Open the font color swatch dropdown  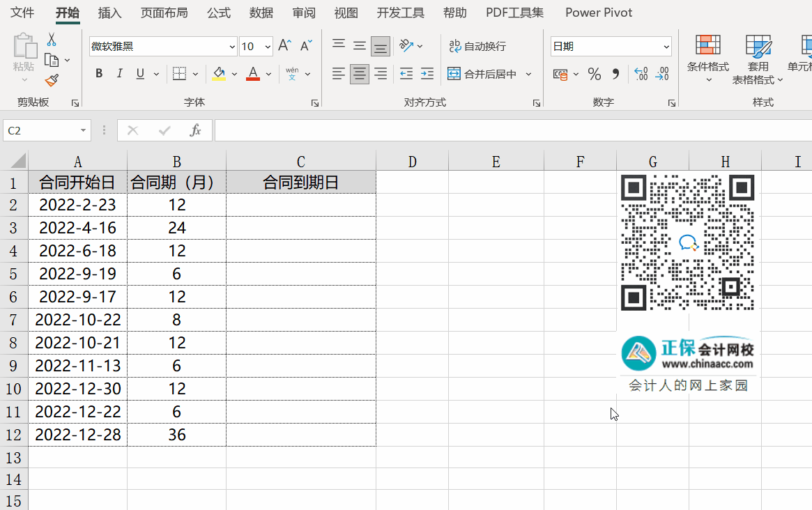(x=268, y=73)
